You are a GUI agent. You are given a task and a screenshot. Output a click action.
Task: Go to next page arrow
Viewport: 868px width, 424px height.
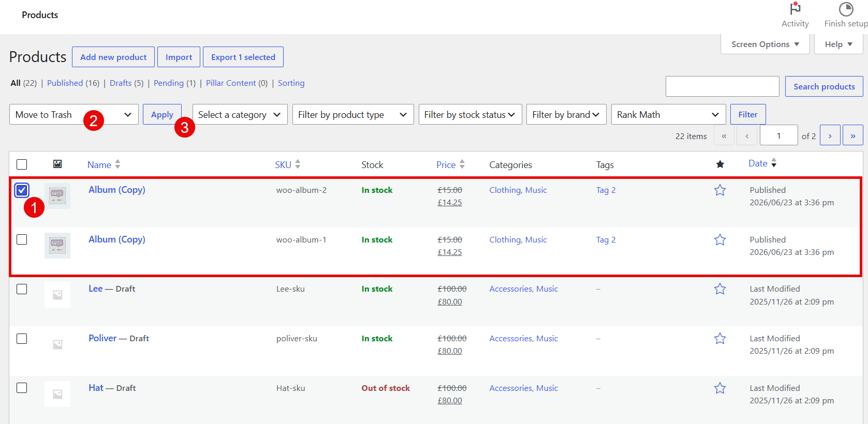click(830, 135)
